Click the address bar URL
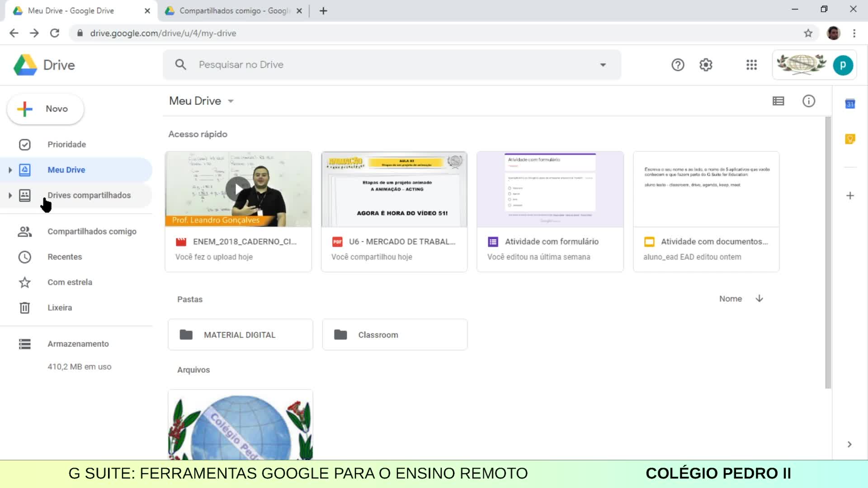The height and width of the screenshot is (488, 868). [163, 33]
